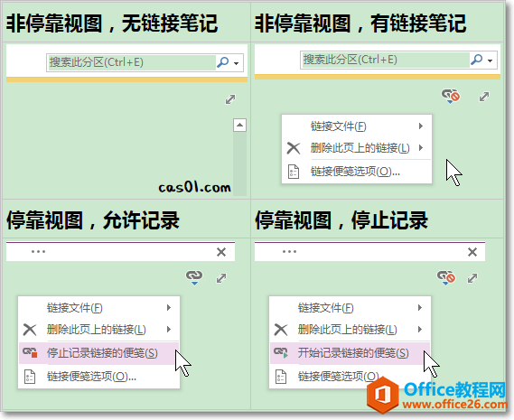The height and width of the screenshot is (420, 514).
Task: Click options document icon in 有链接笔记 menu
Action: [294, 172]
